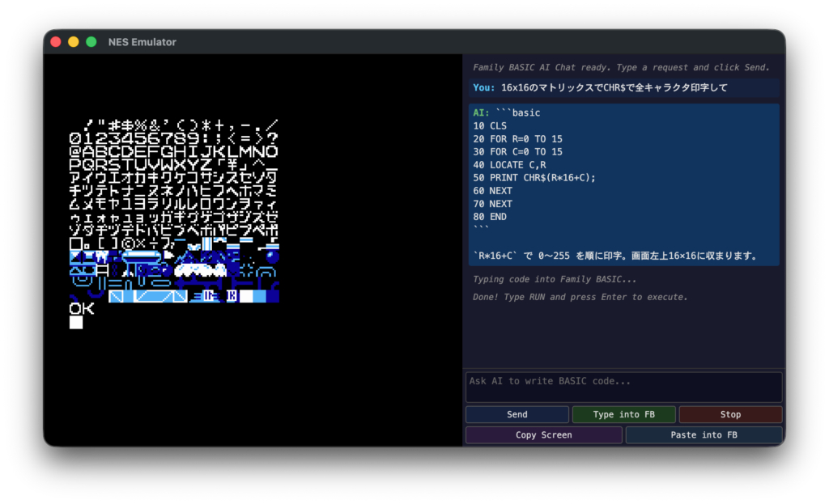Viewport: 829px width, 504px height.
Task: Click the Send button
Action: (517, 414)
